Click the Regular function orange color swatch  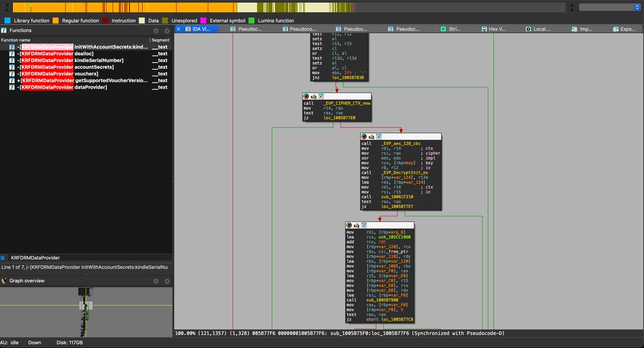pyautogui.click(x=55, y=20)
